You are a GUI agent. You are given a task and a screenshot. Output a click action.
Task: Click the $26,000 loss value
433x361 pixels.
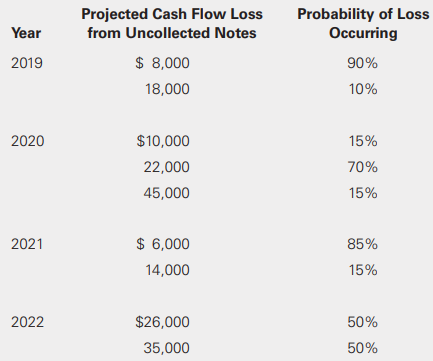(x=162, y=322)
